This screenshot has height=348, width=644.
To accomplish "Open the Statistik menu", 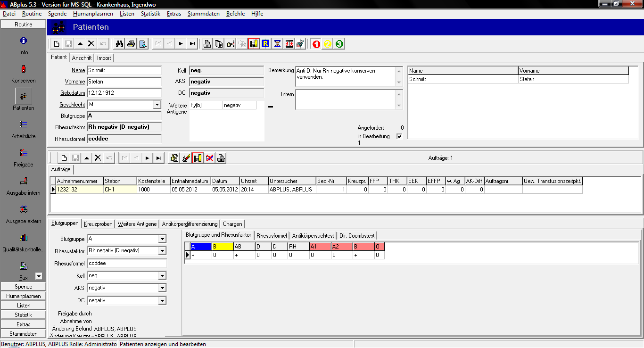I will tap(150, 14).
